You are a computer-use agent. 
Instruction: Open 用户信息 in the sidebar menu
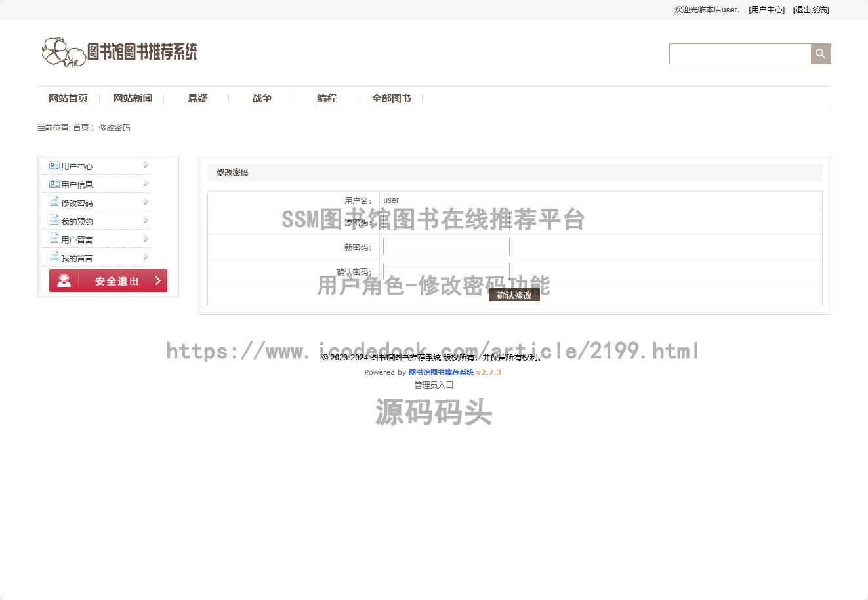77,185
